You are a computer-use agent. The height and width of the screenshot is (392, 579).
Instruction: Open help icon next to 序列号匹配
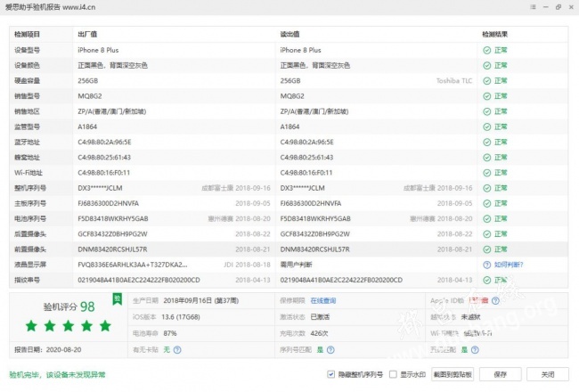pos(330,349)
